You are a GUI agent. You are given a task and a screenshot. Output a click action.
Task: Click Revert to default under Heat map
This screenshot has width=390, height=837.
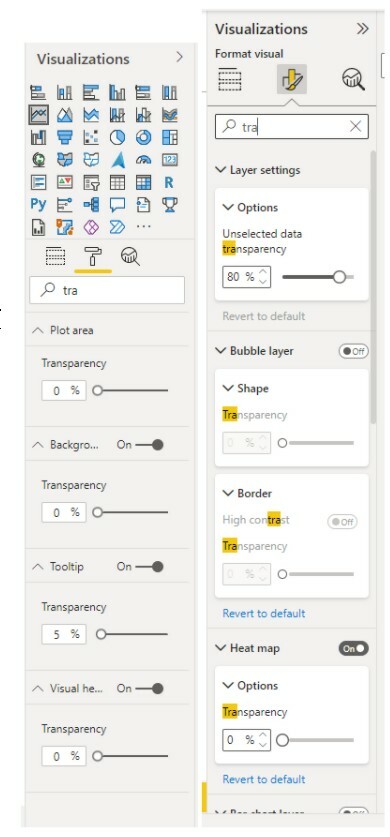(x=264, y=779)
